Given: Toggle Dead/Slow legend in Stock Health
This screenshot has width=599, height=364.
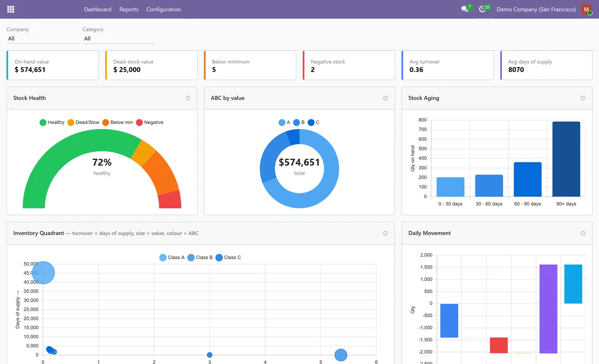Looking at the screenshot, I should (x=83, y=122).
